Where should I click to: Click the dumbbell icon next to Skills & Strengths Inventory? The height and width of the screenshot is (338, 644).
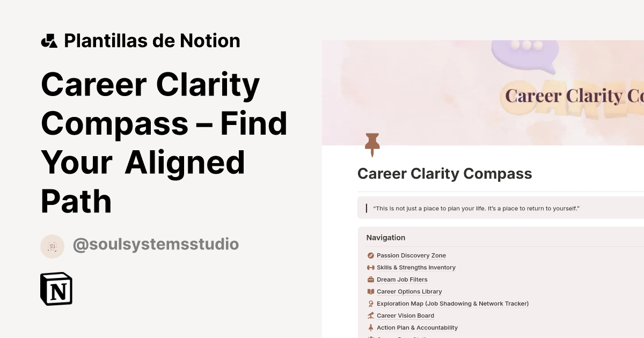pyautogui.click(x=370, y=267)
